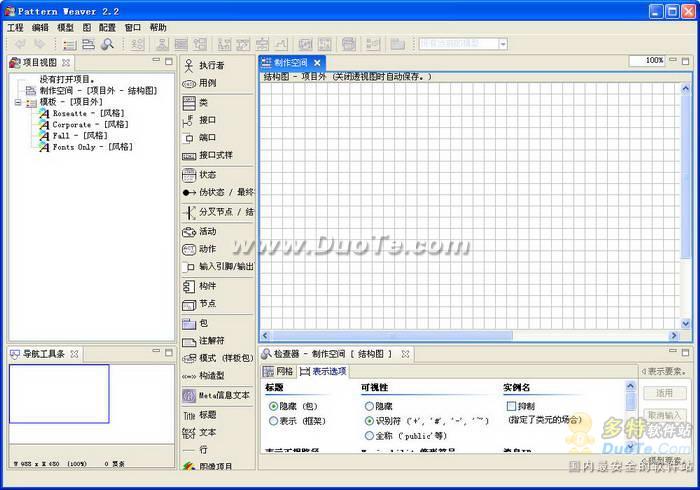Click the search magnifier toolbar icon

pyautogui.click(x=107, y=44)
